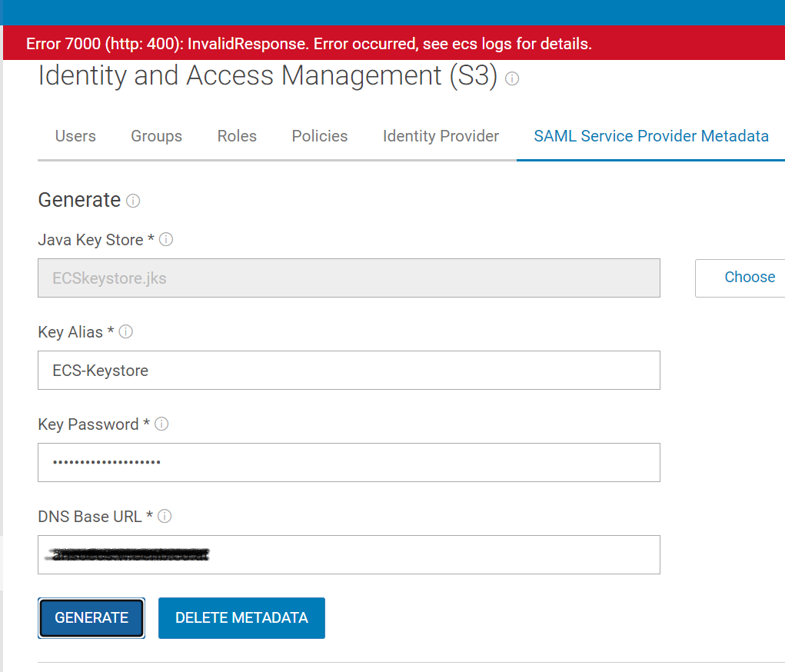This screenshot has height=672, width=785.
Task: Click Choose to pick a keystore file
Action: tap(749, 277)
